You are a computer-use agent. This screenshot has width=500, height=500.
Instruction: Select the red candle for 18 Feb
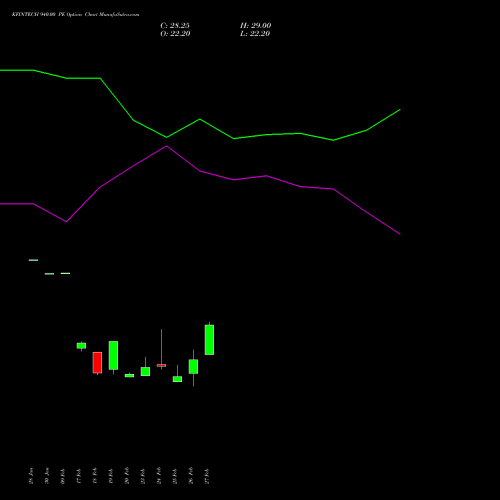97,363
